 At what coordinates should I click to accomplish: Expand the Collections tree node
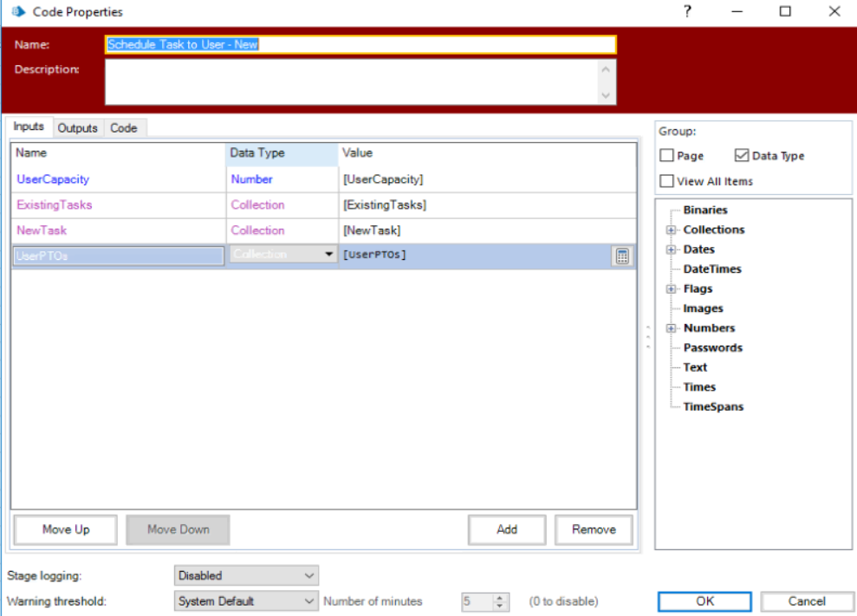click(x=671, y=230)
